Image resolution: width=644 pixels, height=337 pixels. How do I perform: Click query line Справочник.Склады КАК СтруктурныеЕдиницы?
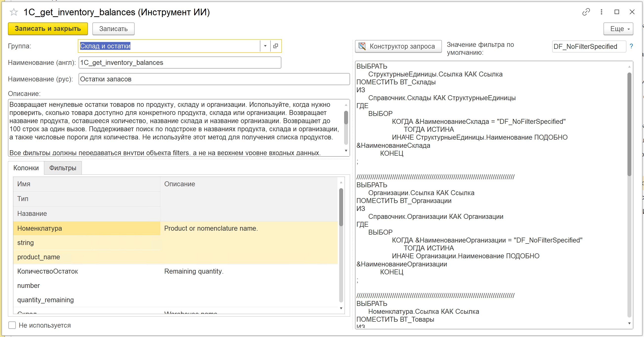click(442, 98)
